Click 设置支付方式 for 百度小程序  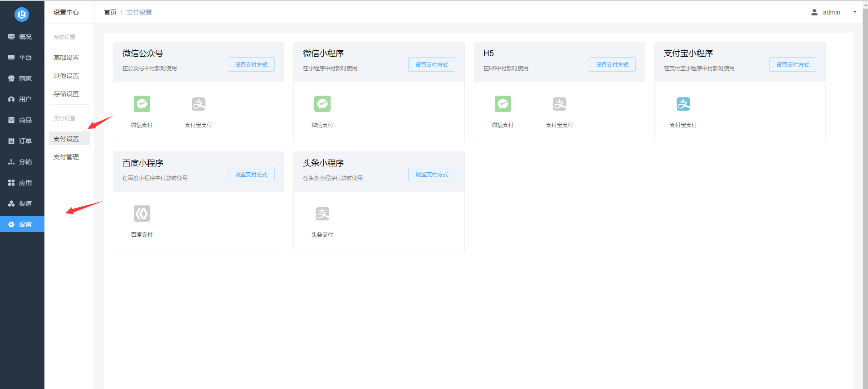[x=251, y=174]
